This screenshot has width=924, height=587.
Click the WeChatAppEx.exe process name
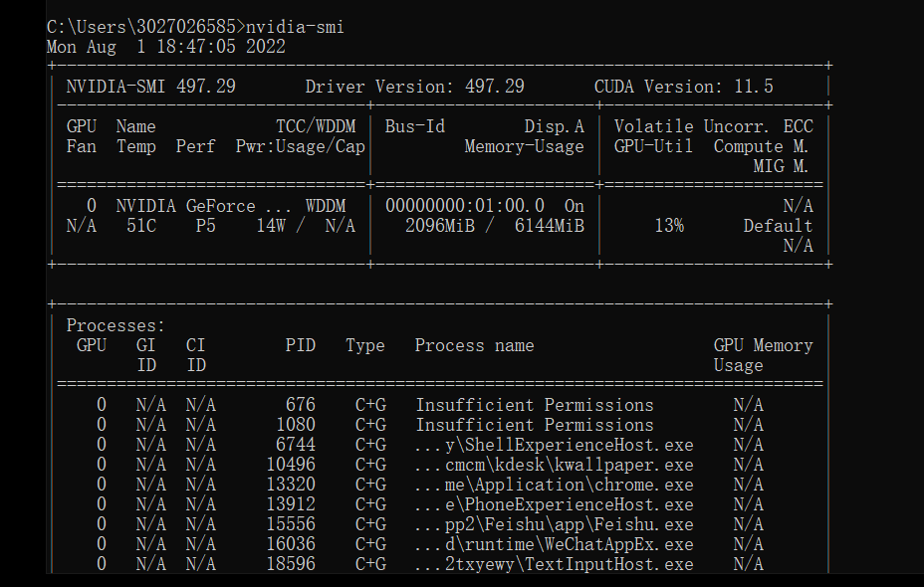[554, 544]
